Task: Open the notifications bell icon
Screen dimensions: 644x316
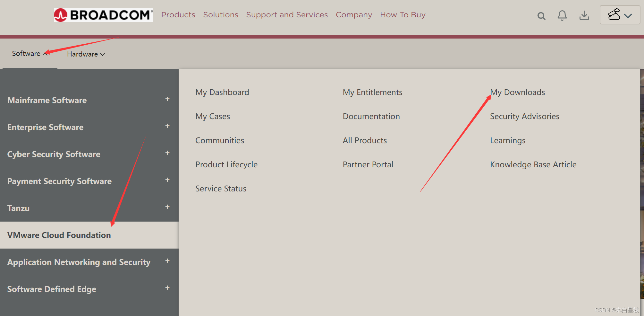Action: click(562, 15)
